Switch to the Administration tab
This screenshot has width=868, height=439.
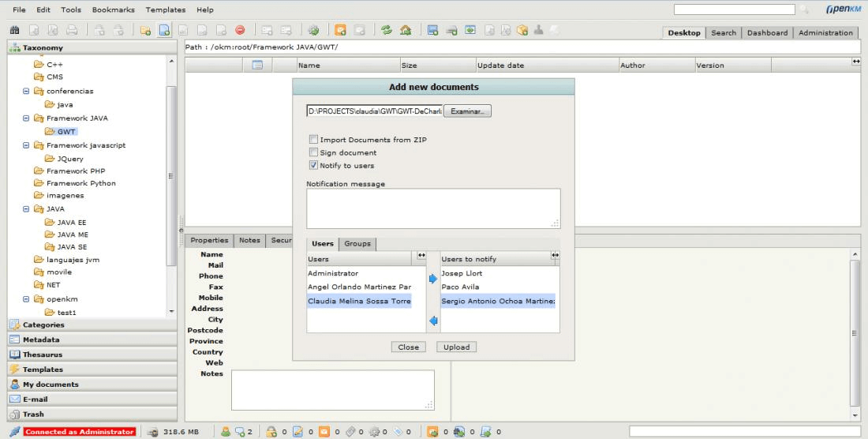825,32
